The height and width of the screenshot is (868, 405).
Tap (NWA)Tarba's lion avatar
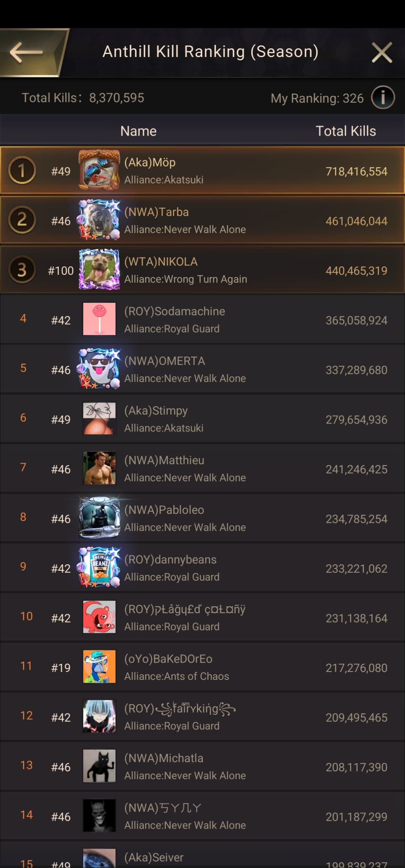[x=99, y=220]
